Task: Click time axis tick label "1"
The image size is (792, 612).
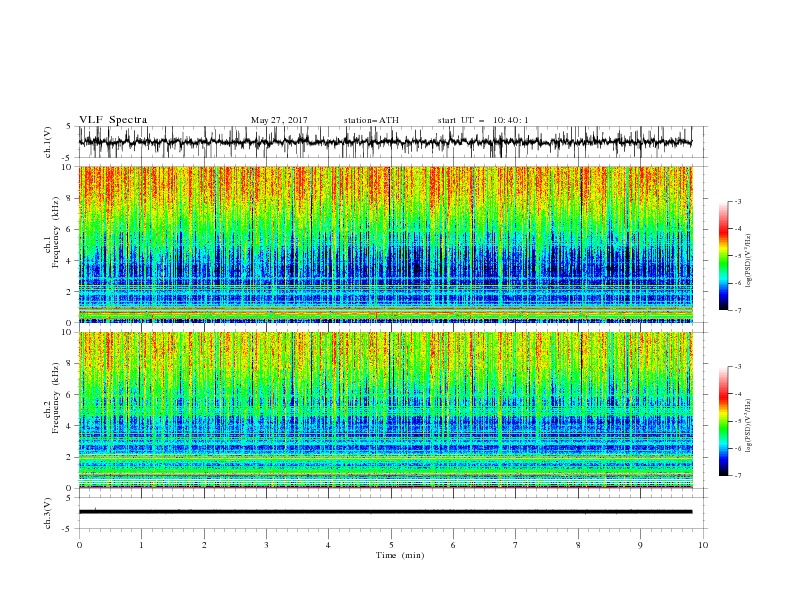Action: (x=141, y=545)
